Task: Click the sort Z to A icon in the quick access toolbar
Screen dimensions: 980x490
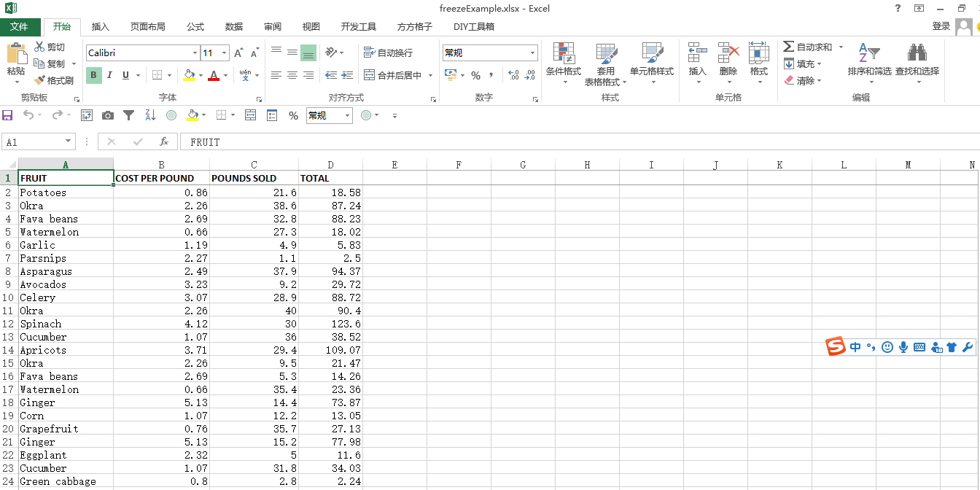Action: [150, 115]
